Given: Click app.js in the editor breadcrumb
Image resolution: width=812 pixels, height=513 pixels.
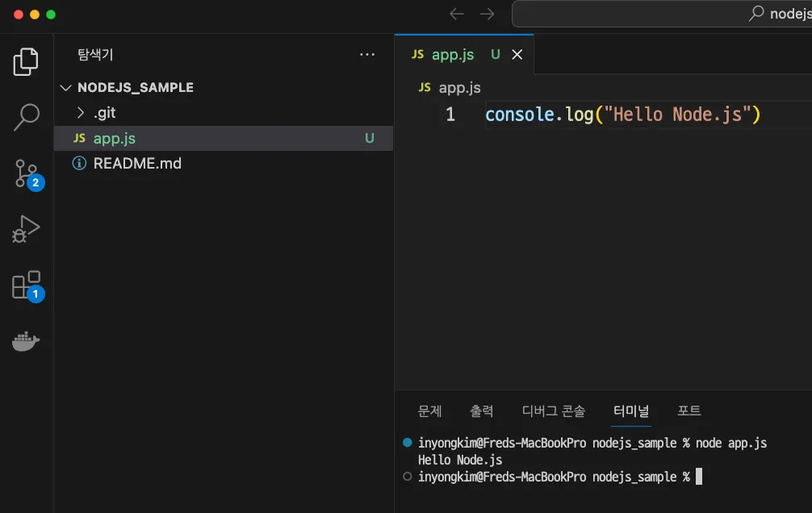Looking at the screenshot, I should coord(458,88).
